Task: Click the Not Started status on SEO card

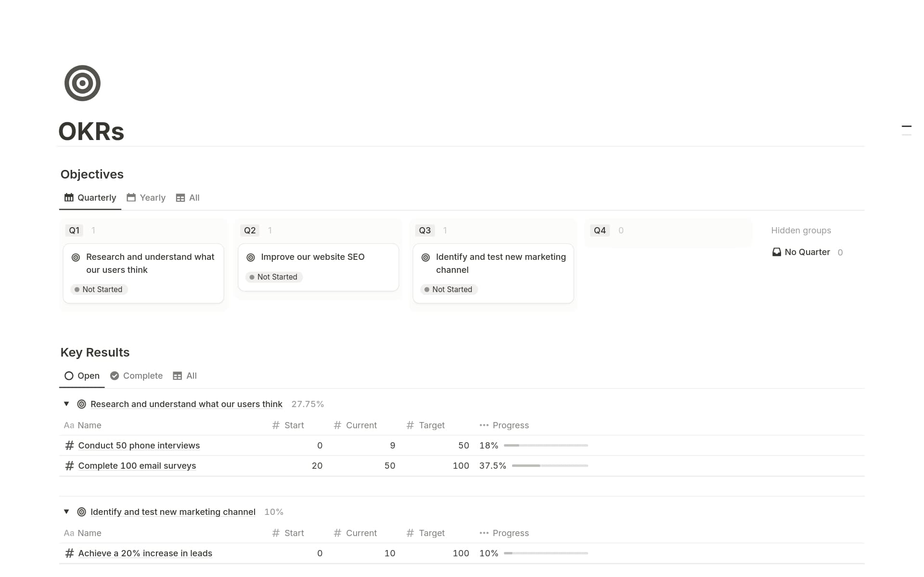Action: point(274,277)
